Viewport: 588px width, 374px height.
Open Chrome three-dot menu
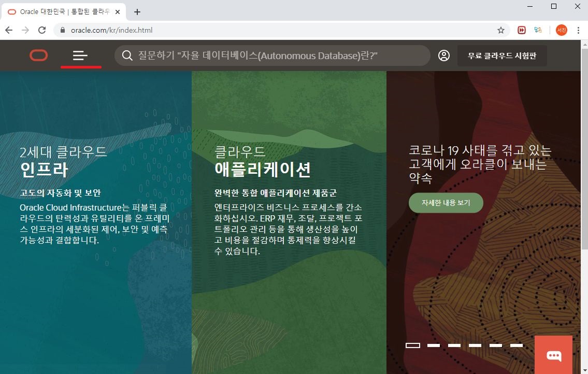[578, 30]
